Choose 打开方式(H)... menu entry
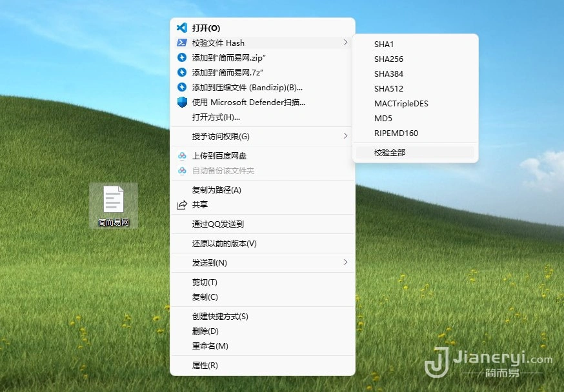The width and height of the screenshot is (564, 392). coord(263,117)
